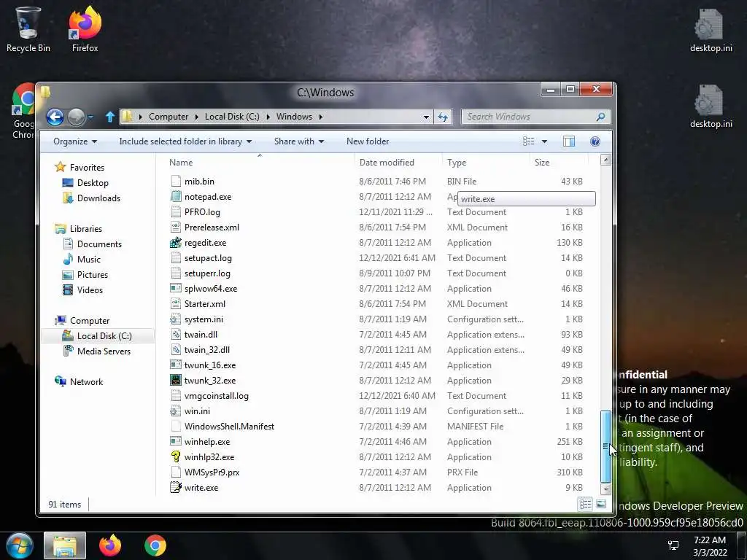Open Share with dropdown
Image resolution: width=747 pixels, height=560 pixels.
(x=299, y=141)
